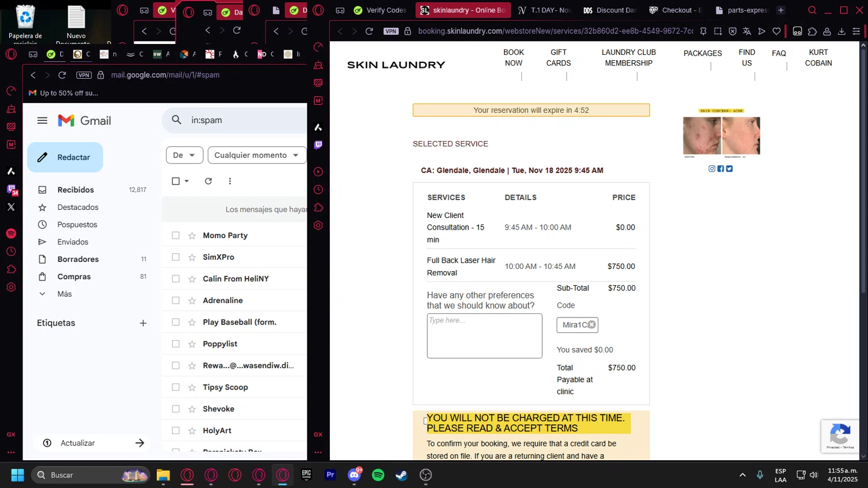Image resolution: width=868 pixels, height=488 pixels.
Task: Open the KURT COBAIN account link
Action: [818, 58]
